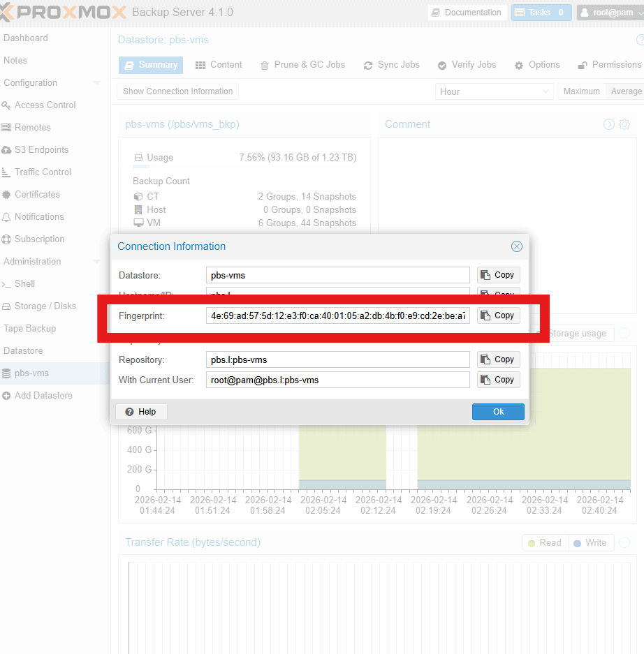The image size is (644, 654).
Task: Click the comment panel arrow icon
Action: point(609,124)
